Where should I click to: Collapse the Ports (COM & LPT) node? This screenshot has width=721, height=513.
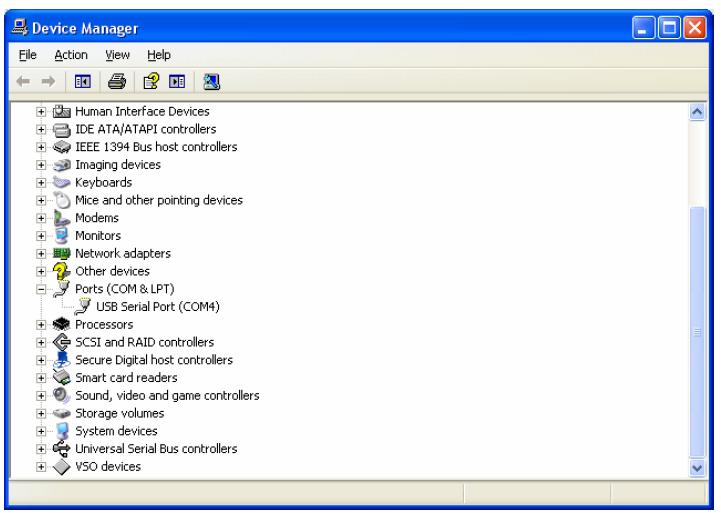42,290
